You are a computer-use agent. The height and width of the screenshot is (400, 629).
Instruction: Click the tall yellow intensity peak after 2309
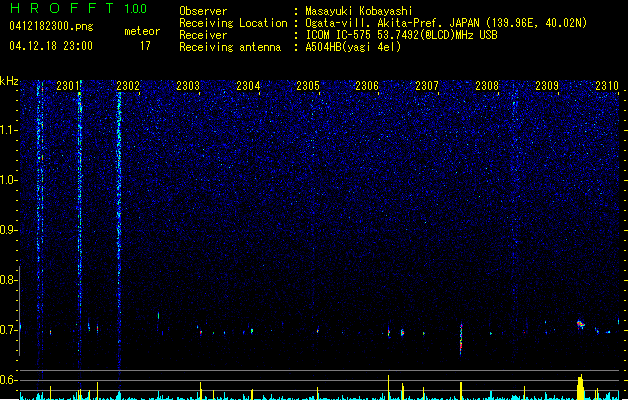(580, 387)
